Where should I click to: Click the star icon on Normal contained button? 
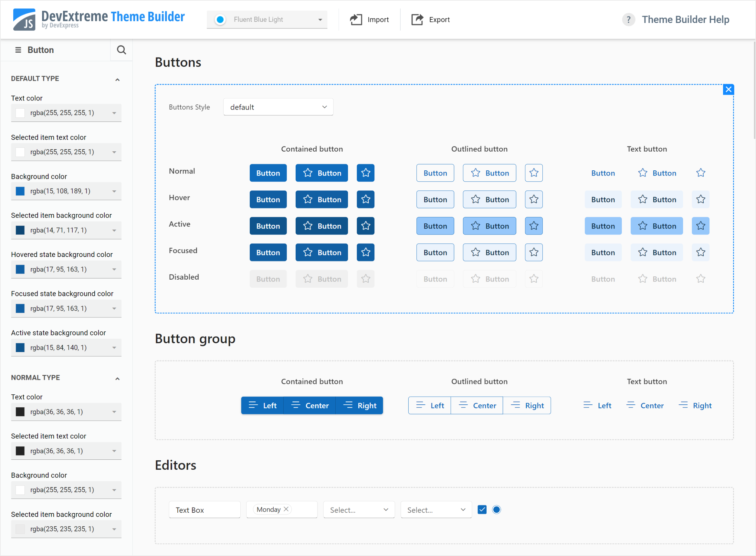(x=365, y=173)
